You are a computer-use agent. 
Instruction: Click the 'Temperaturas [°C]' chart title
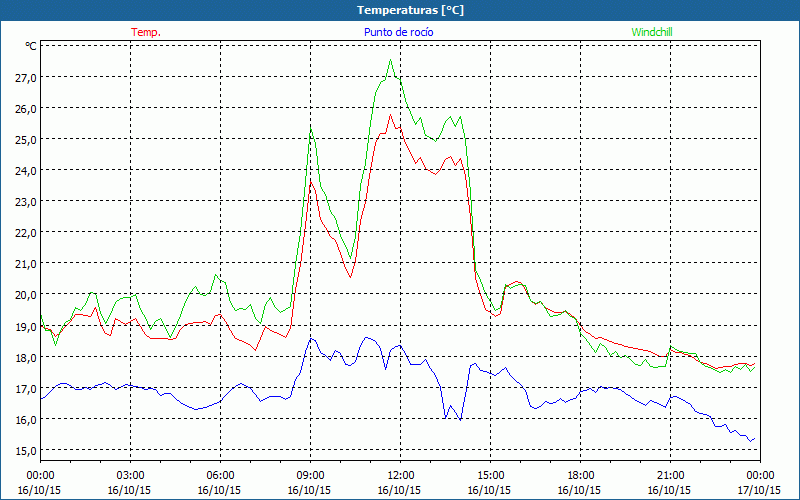[x=410, y=10]
